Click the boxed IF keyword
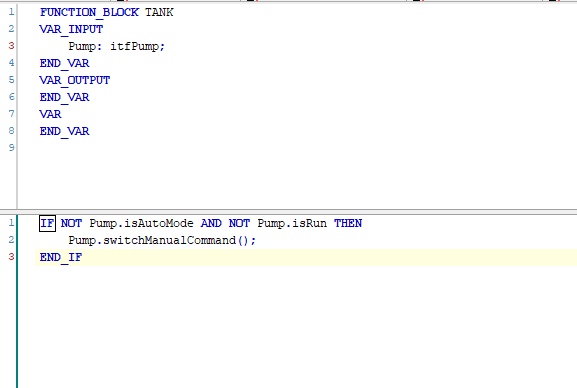This screenshot has height=388, width=577. pyautogui.click(x=47, y=223)
